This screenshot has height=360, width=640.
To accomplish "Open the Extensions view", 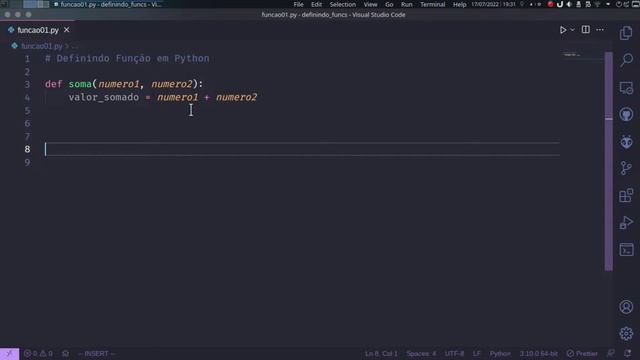I will 626,196.
